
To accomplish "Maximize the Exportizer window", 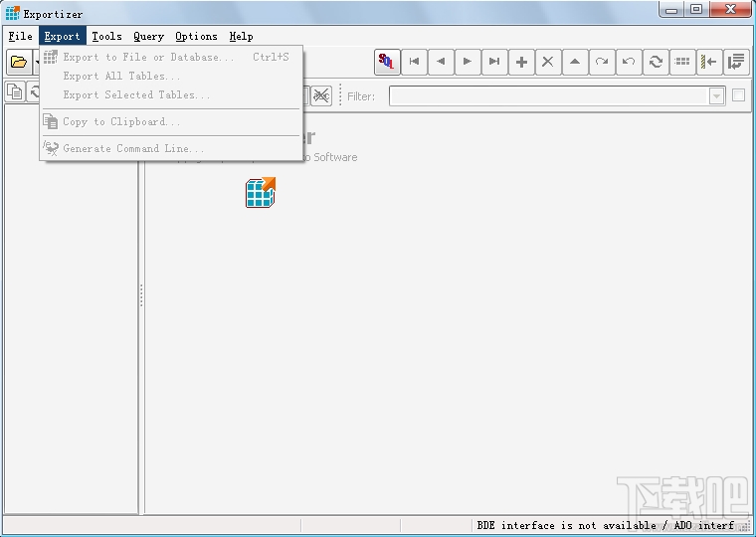I will coord(696,9).
